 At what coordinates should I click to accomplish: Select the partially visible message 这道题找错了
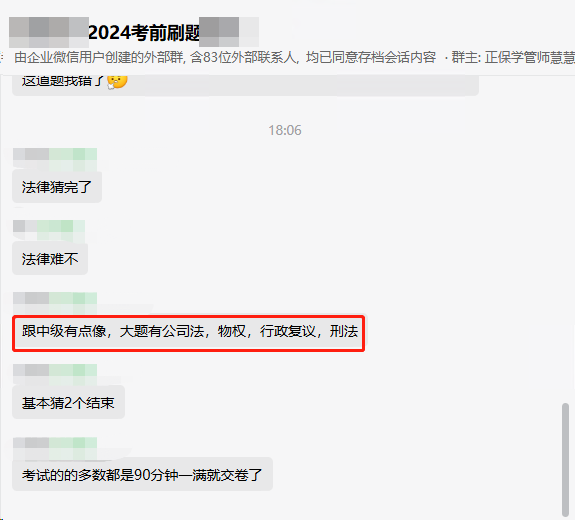245,85
